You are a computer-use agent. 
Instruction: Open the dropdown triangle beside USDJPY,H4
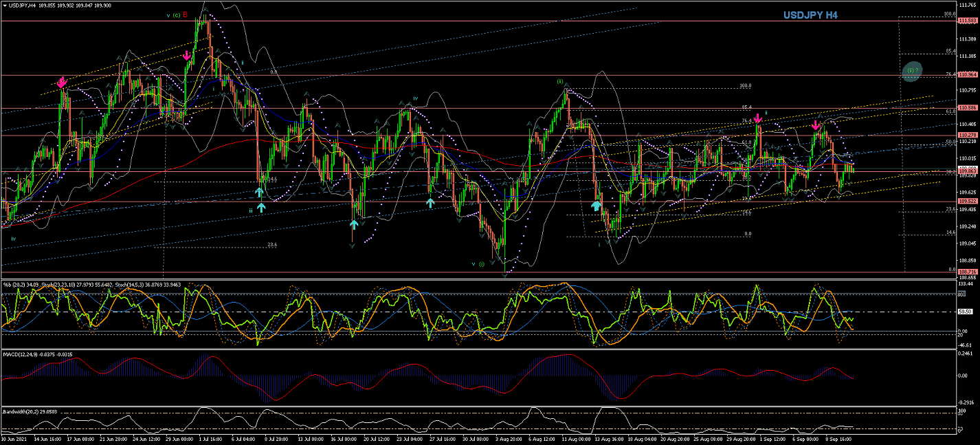(x=3, y=7)
